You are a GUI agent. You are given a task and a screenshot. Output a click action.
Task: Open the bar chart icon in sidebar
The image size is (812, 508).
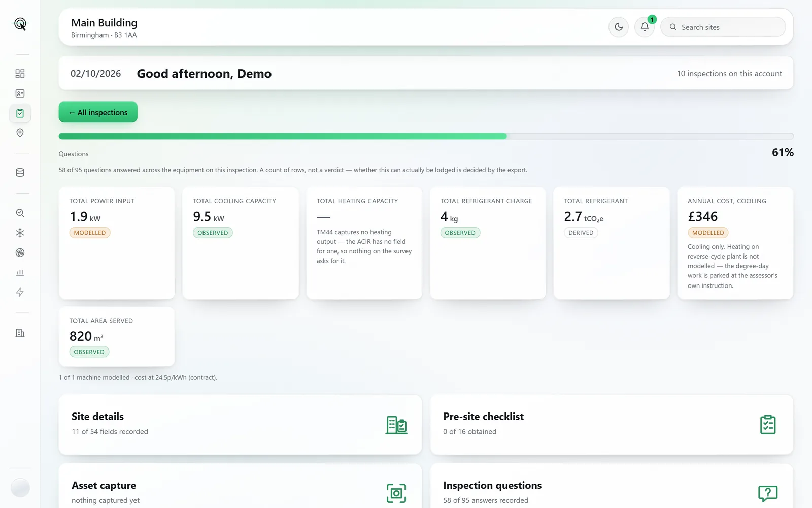point(20,273)
